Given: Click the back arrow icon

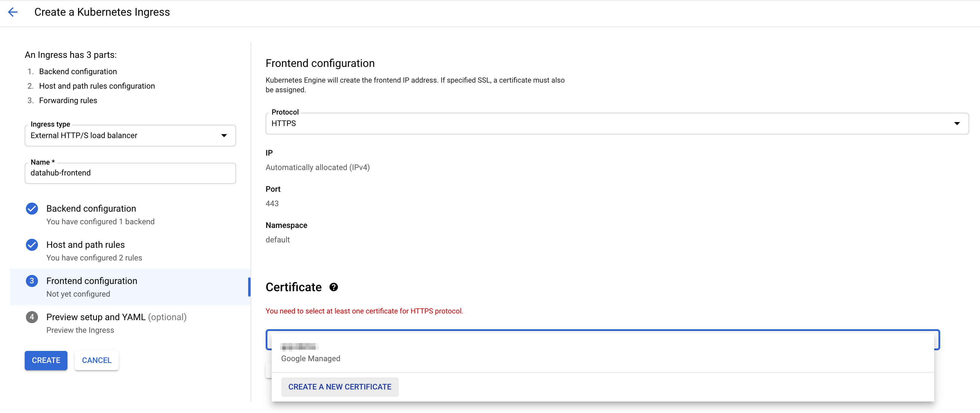Looking at the screenshot, I should tap(13, 12).
